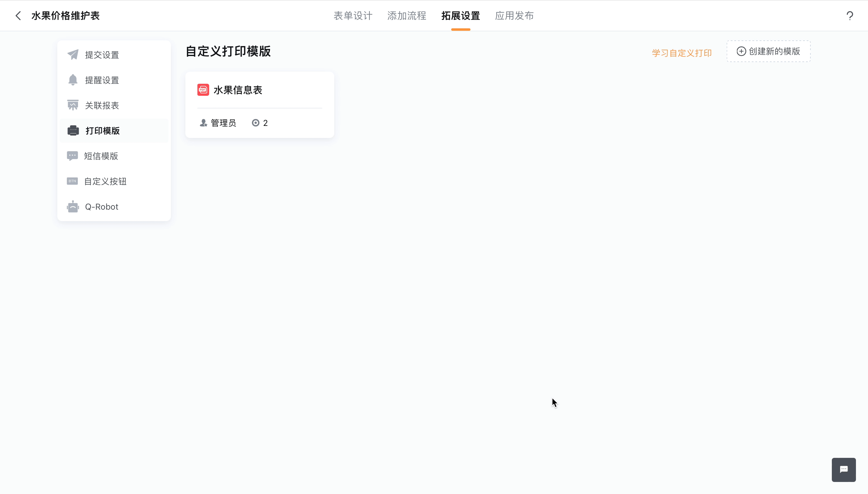Open the 水果信息表 template card
The image size is (868, 494).
(x=260, y=105)
